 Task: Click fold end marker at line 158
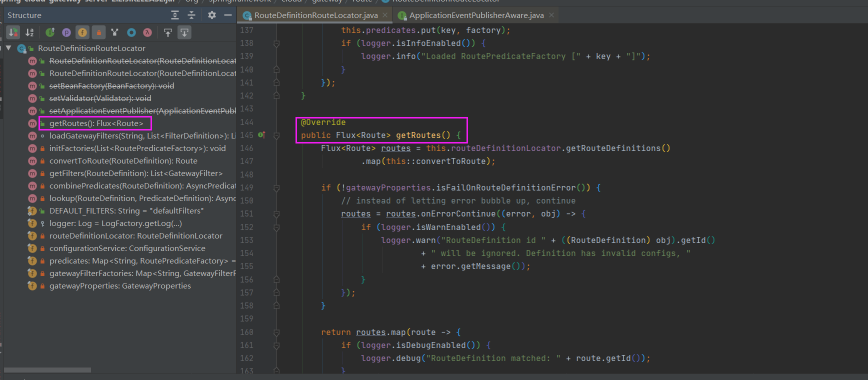(276, 305)
